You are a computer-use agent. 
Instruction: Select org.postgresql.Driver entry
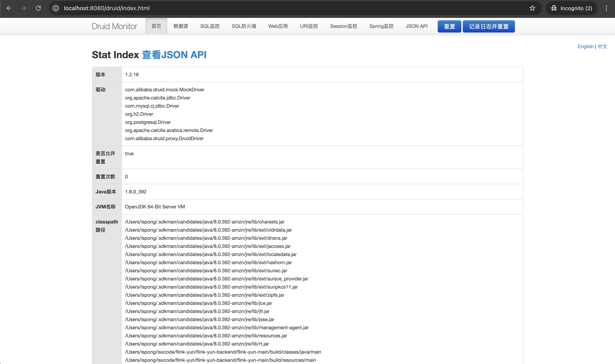148,122
